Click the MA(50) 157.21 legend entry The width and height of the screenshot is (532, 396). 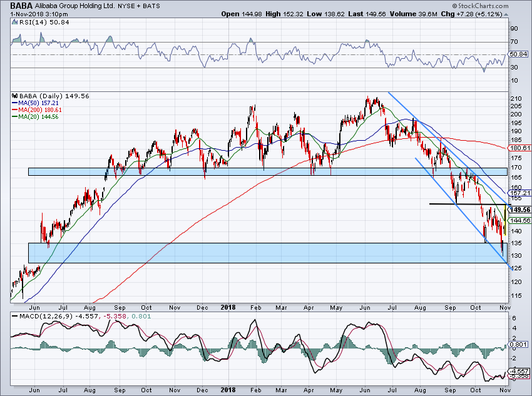click(35, 103)
